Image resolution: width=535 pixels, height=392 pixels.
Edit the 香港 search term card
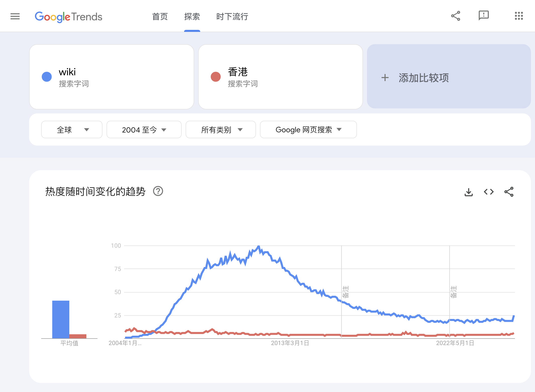[281, 77]
